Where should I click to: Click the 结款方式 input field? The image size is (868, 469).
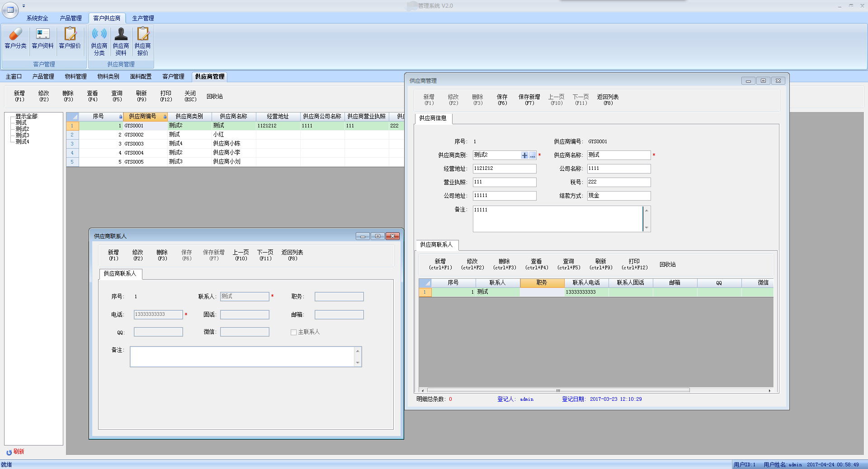coord(619,196)
